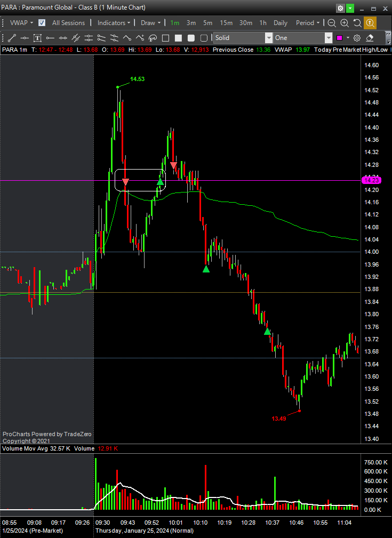Select the filled rounded rectangle tool
Image resolution: width=392 pixels, height=538 pixels.
pos(191,38)
